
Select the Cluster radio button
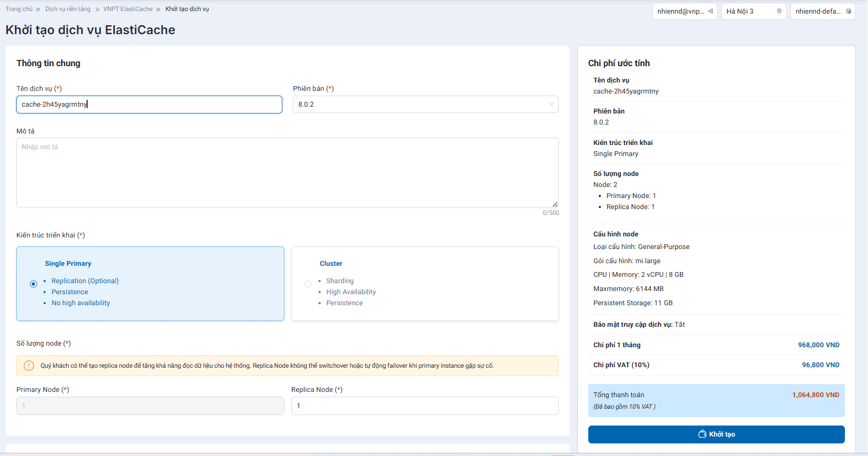click(x=308, y=284)
